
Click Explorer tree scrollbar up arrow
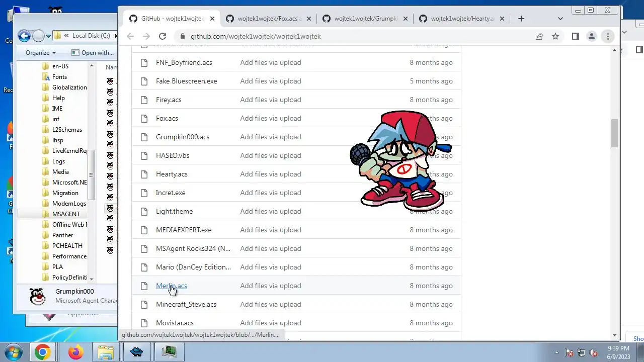[91, 65]
